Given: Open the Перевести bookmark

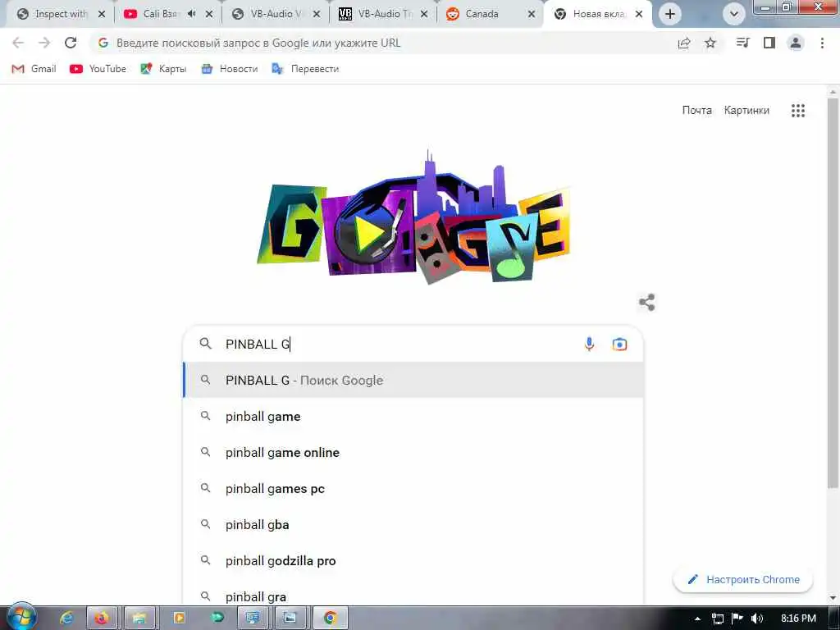Looking at the screenshot, I should (305, 69).
